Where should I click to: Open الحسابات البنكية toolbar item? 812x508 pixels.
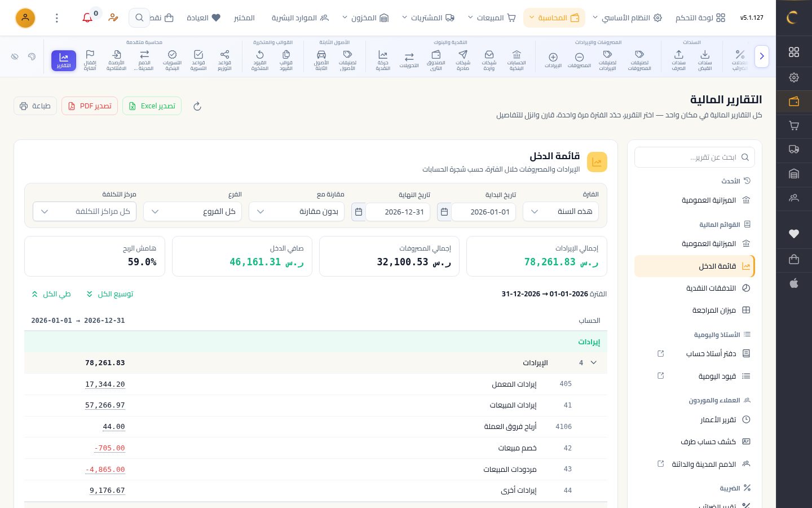point(517,60)
